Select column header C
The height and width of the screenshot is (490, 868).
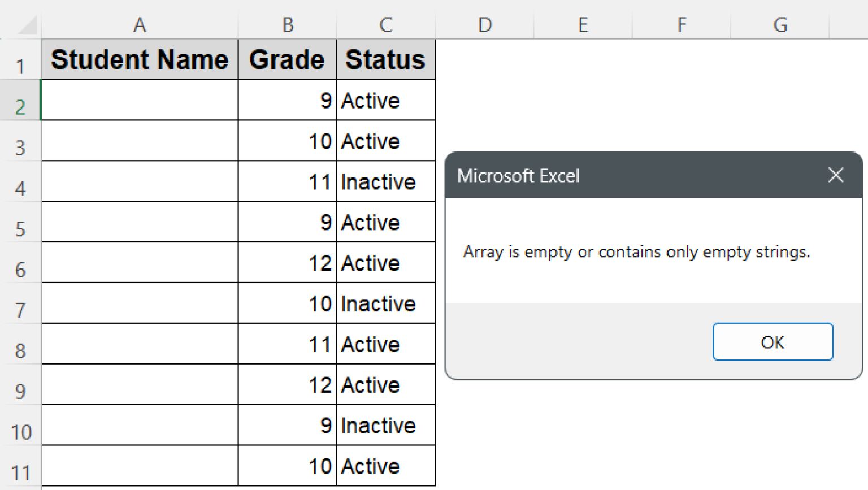point(385,25)
